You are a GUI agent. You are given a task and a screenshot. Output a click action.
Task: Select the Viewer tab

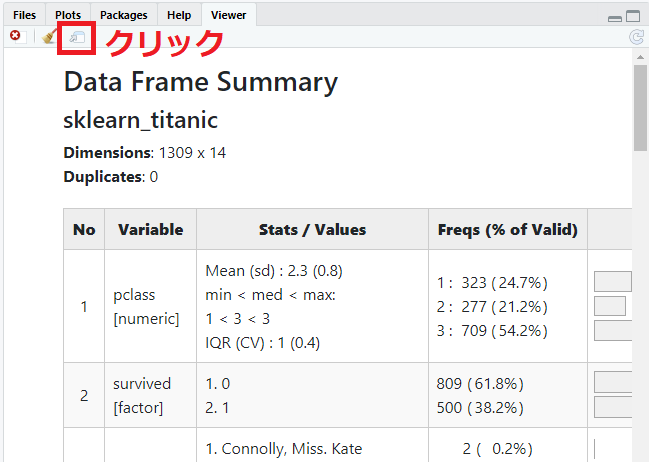(228, 15)
